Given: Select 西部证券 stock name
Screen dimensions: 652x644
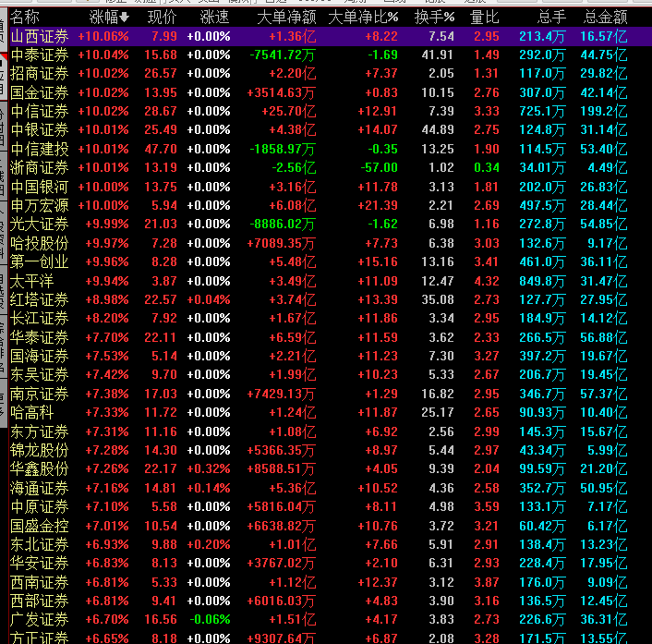Looking at the screenshot, I should (40, 601).
